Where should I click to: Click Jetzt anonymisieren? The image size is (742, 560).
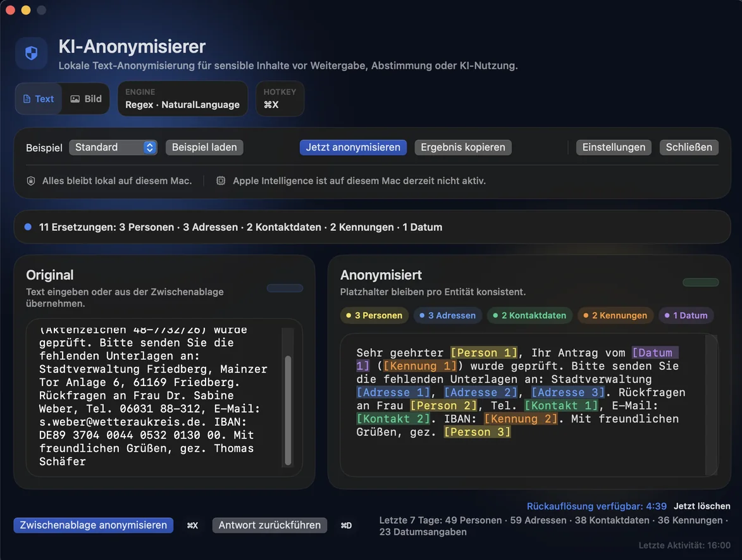pyautogui.click(x=353, y=147)
